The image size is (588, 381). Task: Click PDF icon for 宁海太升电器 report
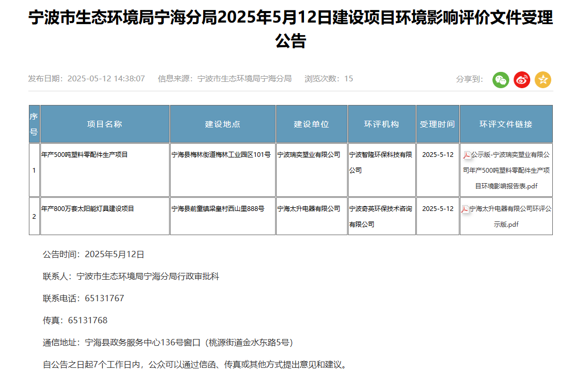coord(465,209)
